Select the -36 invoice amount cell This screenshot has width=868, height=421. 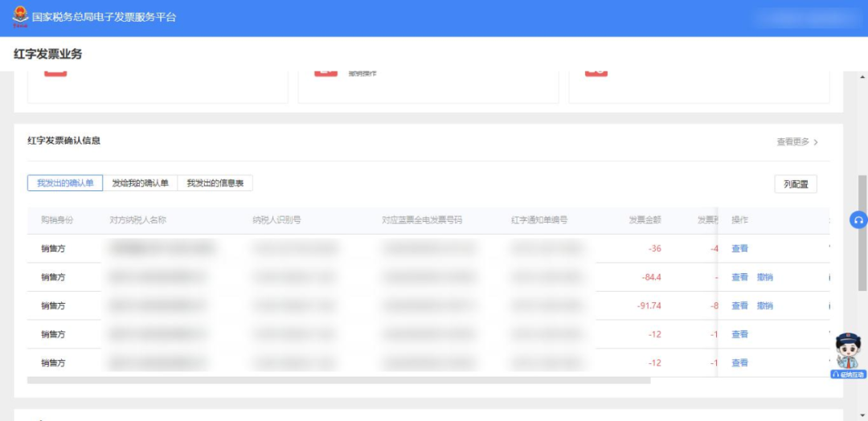[x=655, y=248]
